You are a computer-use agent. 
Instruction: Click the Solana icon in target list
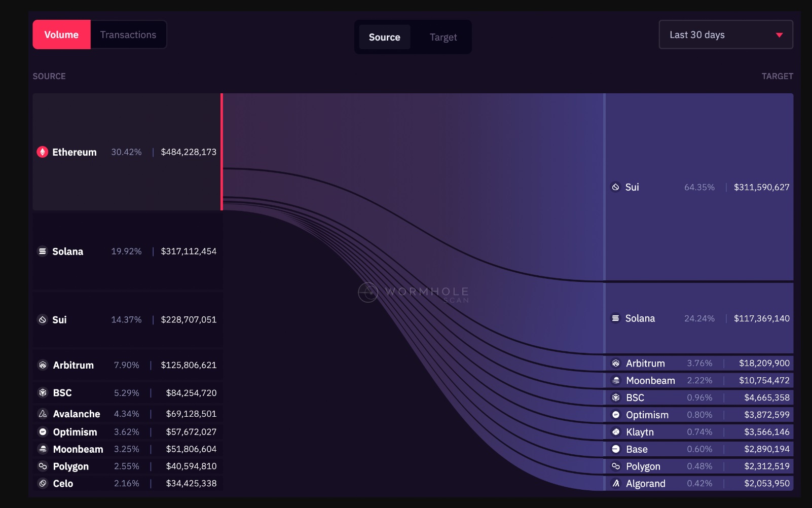pyautogui.click(x=615, y=318)
